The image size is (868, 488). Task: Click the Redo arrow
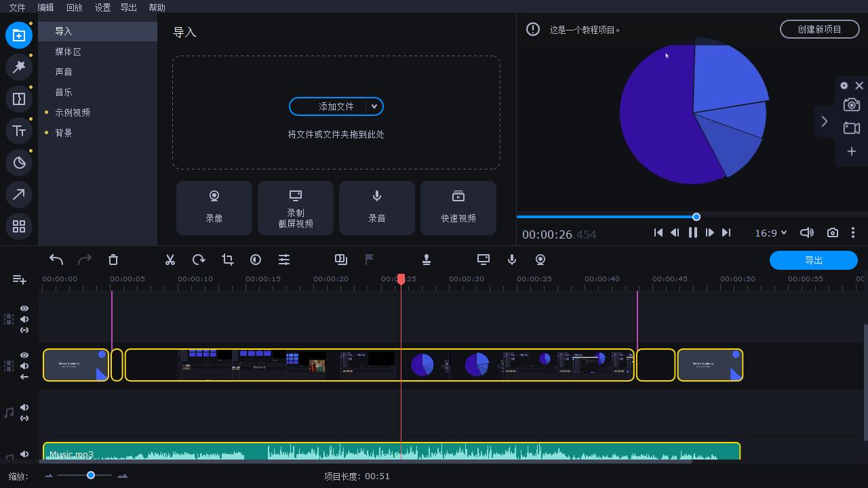tap(85, 260)
